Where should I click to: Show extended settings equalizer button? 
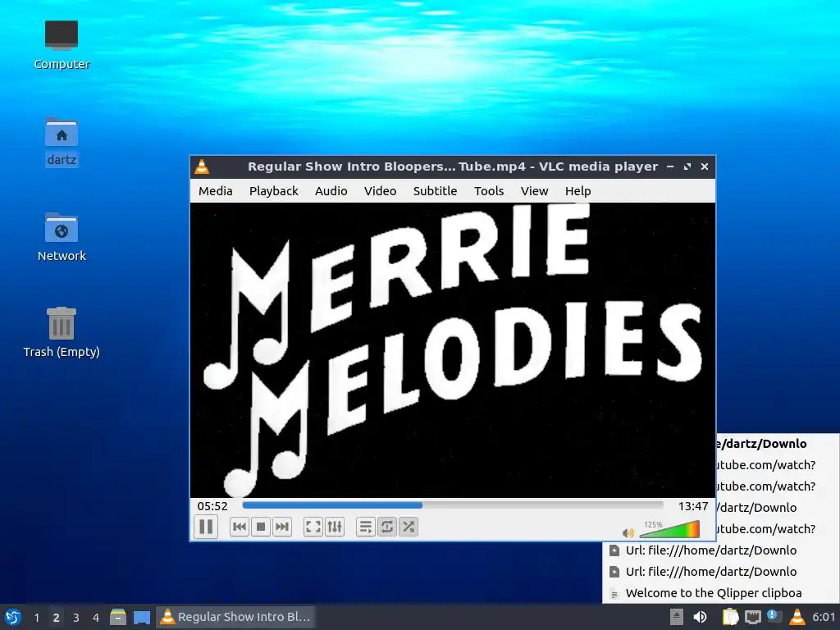click(x=335, y=527)
